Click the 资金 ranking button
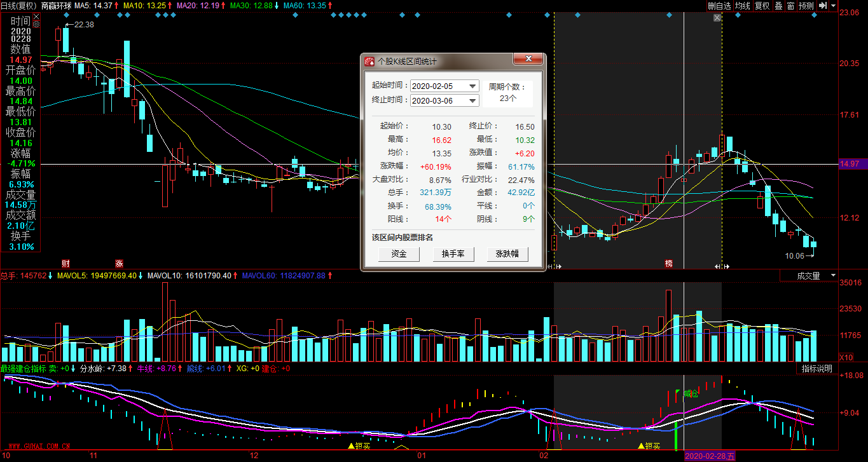The image size is (868, 462). [x=399, y=254]
